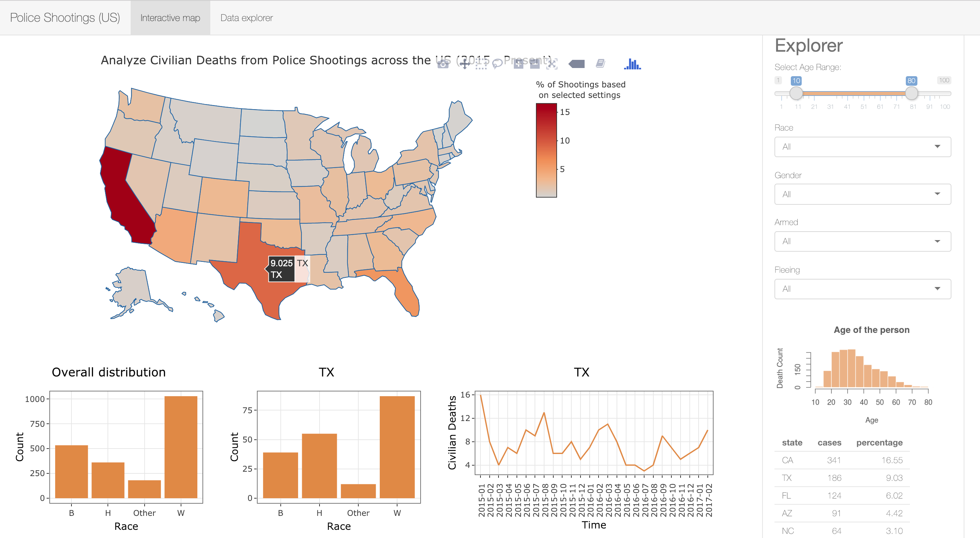Activate the Lasso Select tool
Screen dimensions: 980x538
(x=497, y=64)
